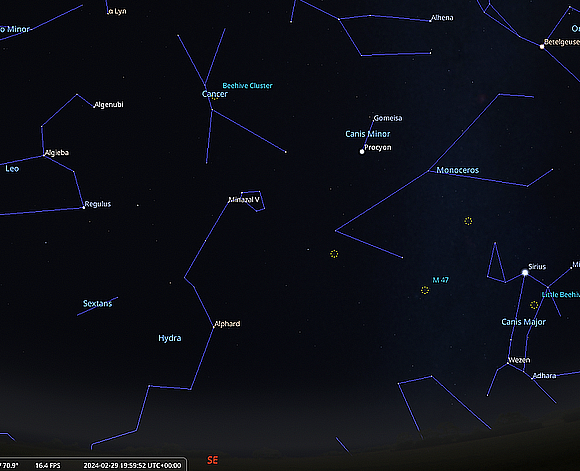The height and width of the screenshot is (471, 580).
Task: Select the bright star Sirius
Action: pos(525,273)
